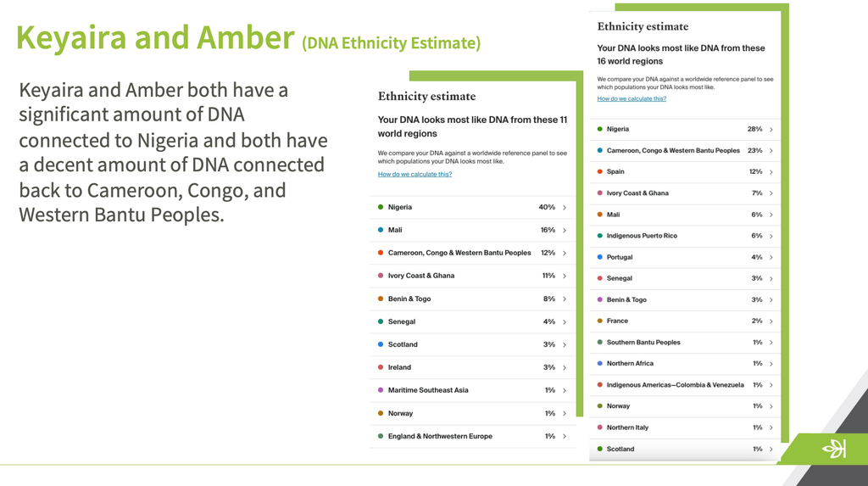
Task: Click the dot beside Northern Africa
Action: [600, 363]
